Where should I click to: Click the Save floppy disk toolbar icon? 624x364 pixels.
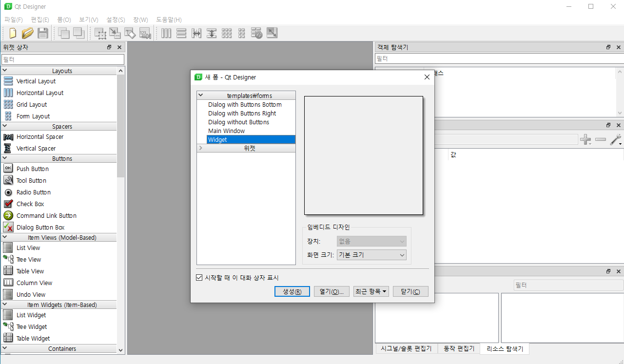pyautogui.click(x=42, y=33)
